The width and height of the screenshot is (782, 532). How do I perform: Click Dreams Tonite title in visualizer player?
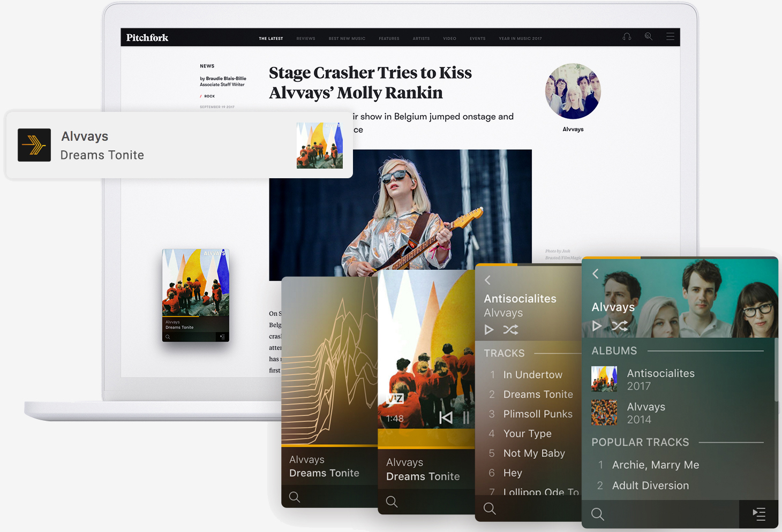324,473
